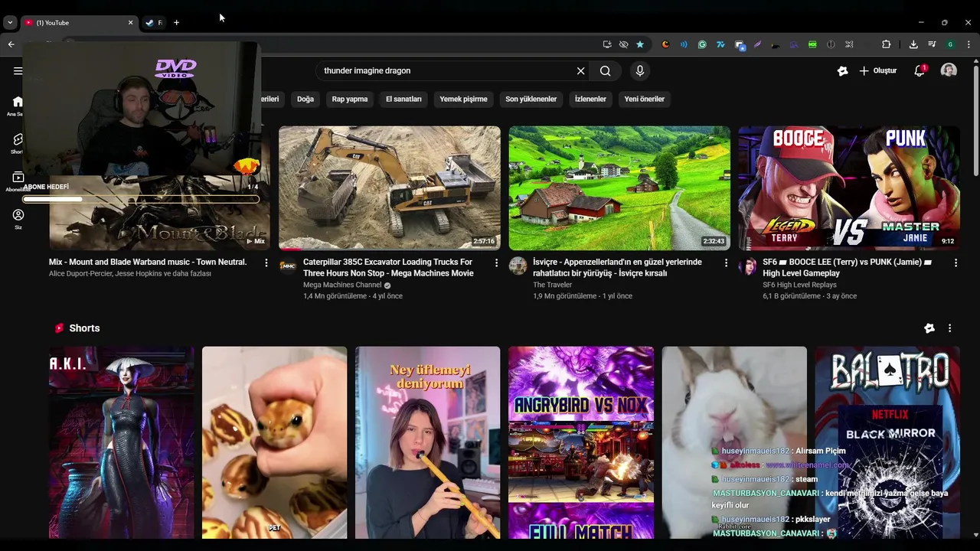Switch to the second browser tab
This screenshot has height=551, width=980.
(x=154, y=23)
